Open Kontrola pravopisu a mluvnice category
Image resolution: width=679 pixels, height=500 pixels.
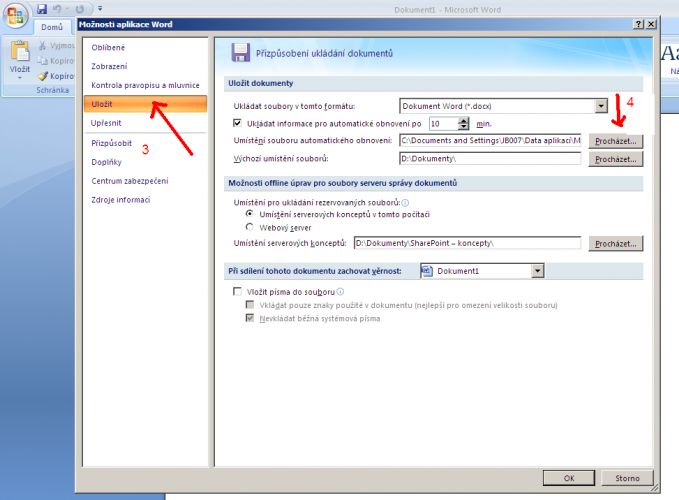point(145,85)
